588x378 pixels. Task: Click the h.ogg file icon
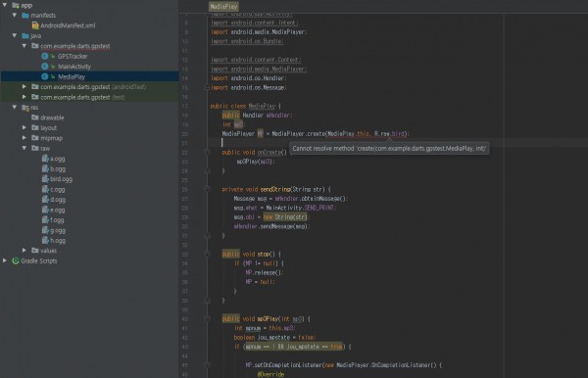45,240
